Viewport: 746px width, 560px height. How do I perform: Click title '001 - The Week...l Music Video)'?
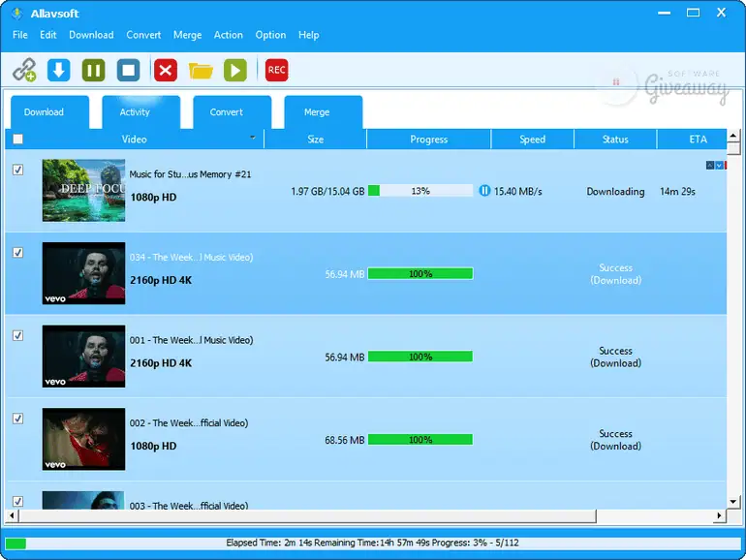191,340
